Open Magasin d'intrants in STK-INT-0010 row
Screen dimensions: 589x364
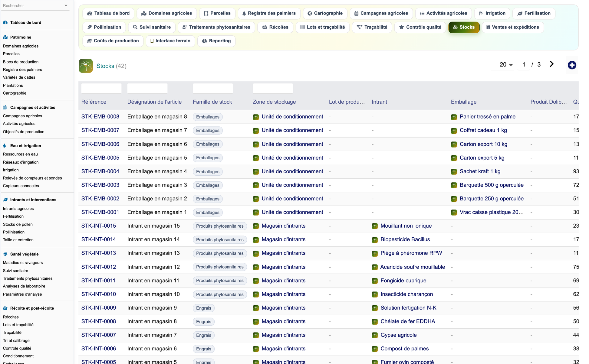[x=284, y=294]
